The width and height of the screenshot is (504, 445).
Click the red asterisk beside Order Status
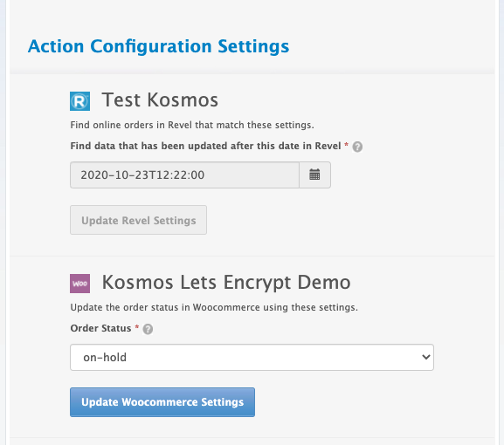click(x=137, y=327)
